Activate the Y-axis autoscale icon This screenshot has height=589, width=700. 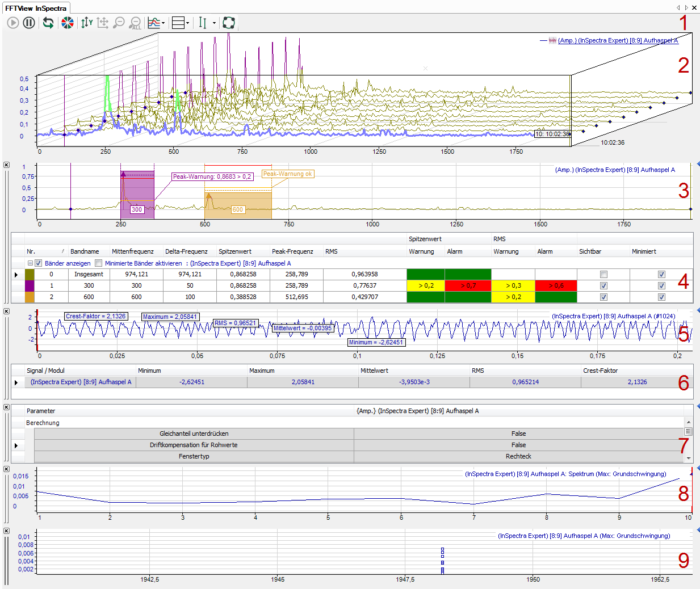[86, 23]
